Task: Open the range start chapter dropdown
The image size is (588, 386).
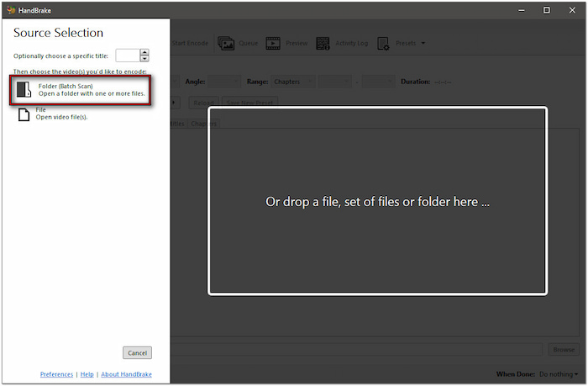Action: 335,82
